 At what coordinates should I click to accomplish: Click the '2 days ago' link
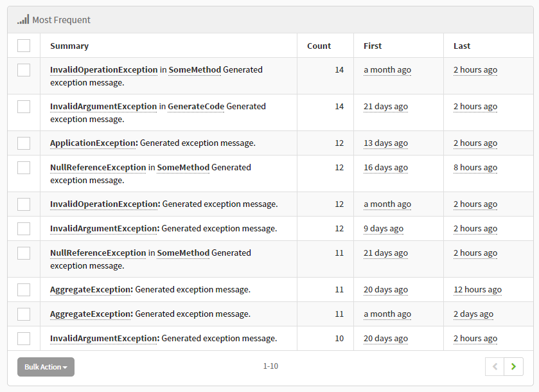pyautogui.click(x=473, y=314)
